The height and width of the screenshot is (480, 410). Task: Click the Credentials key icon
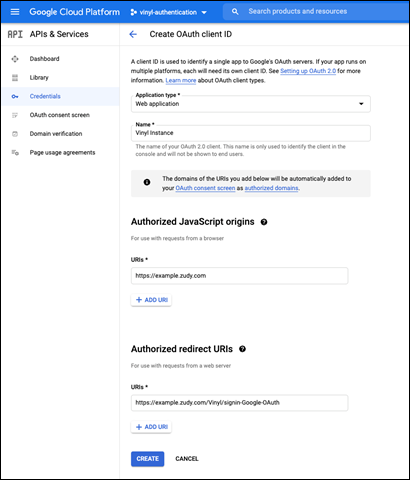[15, 97]
